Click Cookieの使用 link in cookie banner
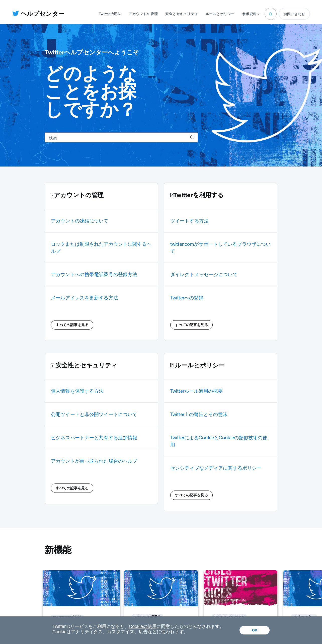This screenshot has width=322, height=644. (x=143, y=626)
